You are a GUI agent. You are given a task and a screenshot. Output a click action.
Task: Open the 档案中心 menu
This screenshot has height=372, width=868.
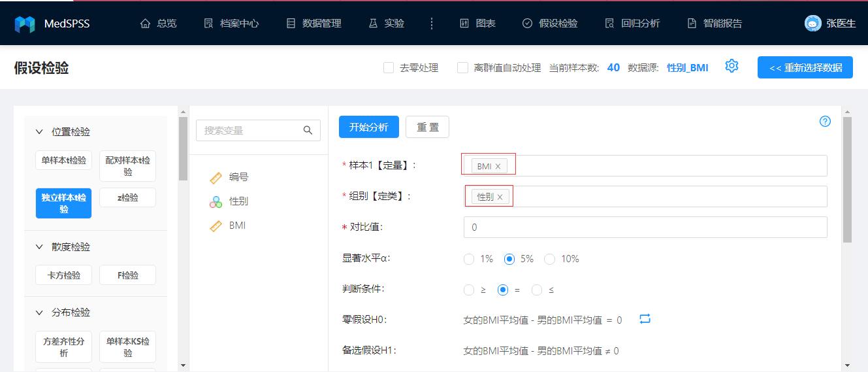231,24
